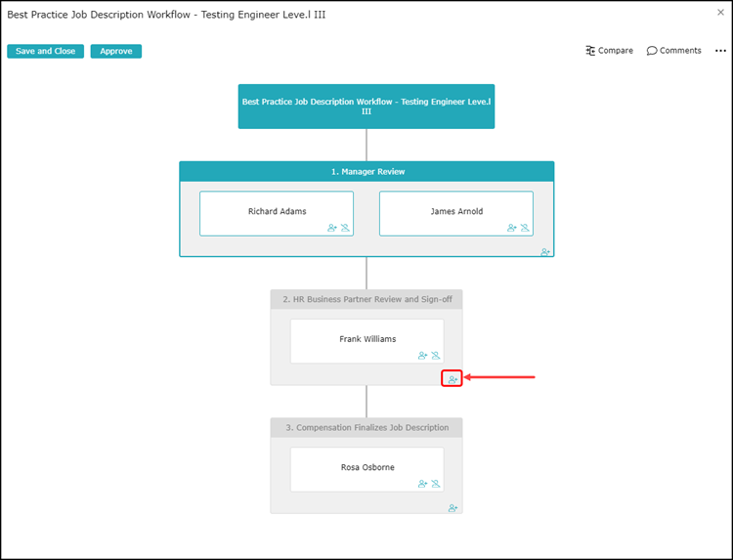The height and width of the screenshot is (560, 733).
Task: Open the Compare view
Action: coord(609,51)
